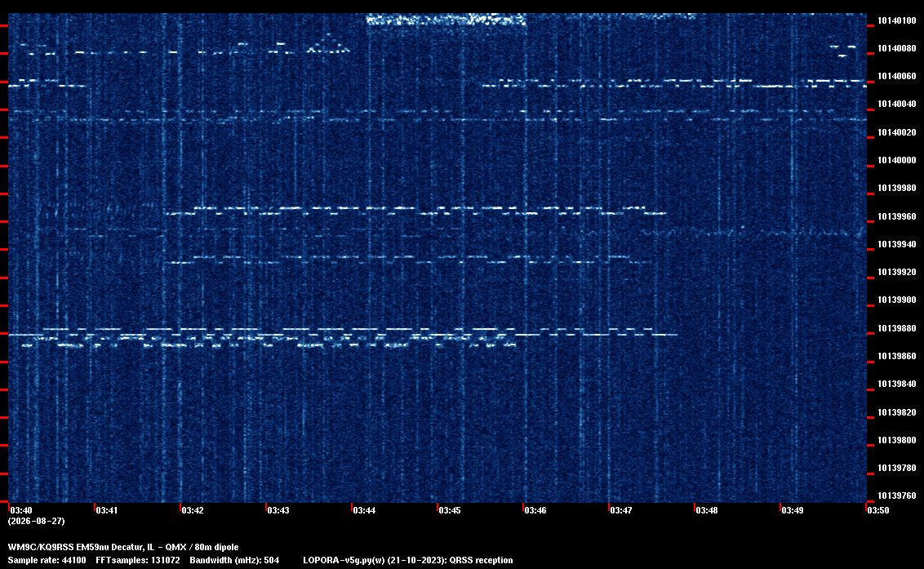924x569 pixels.
Task: Click the Sample rate: 44100 text
Action: point(47,560)
